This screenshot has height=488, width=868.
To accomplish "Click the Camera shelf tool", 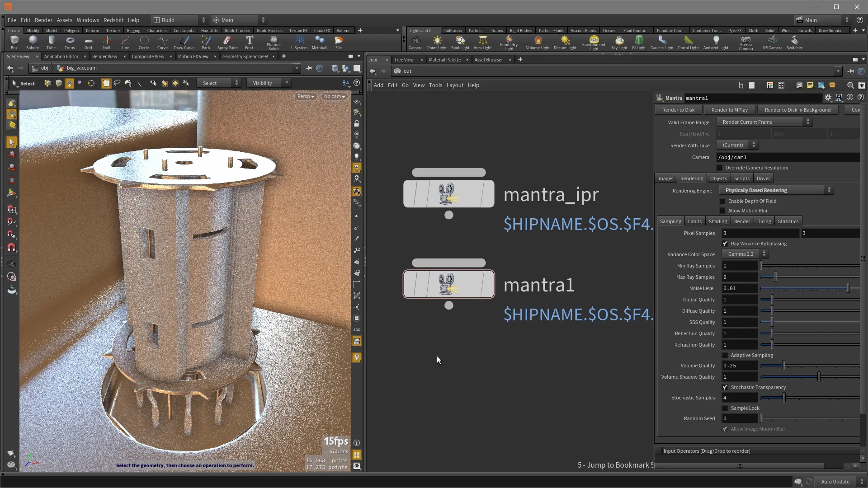I will click(x=415, y=42).
